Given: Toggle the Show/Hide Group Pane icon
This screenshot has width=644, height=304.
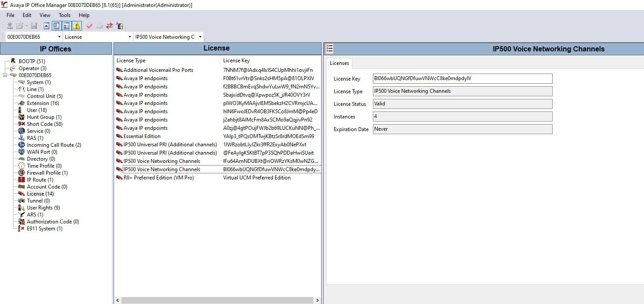Looking at the screenshot, I should click(66, 26).
